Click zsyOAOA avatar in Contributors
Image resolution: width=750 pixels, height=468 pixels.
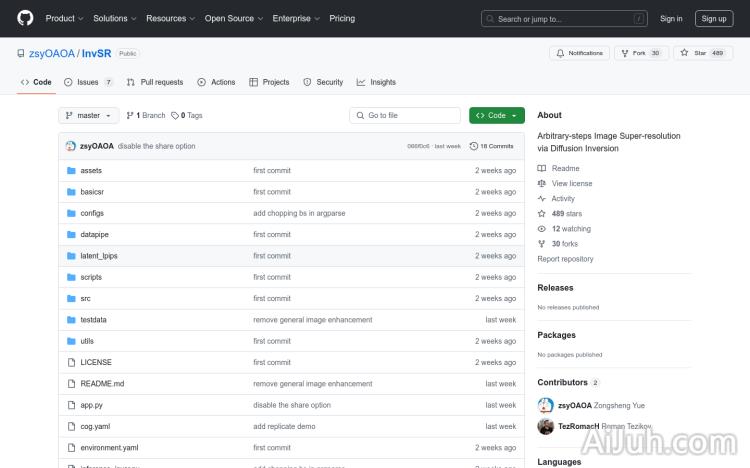tap(546, 405)
